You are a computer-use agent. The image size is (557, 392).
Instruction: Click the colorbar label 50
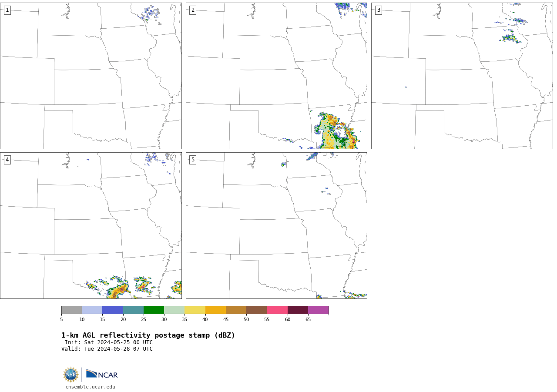(x=246, y=320)
